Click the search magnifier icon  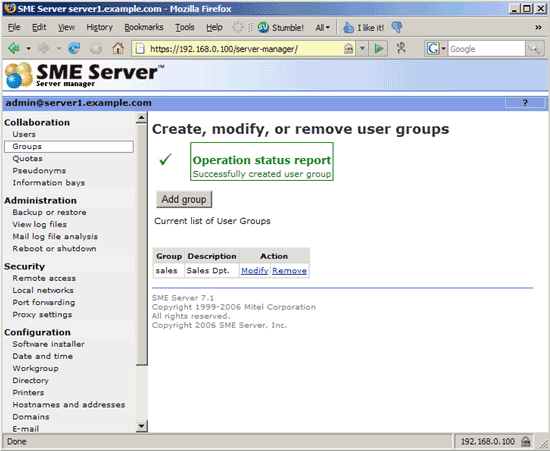tap(534, 48)
